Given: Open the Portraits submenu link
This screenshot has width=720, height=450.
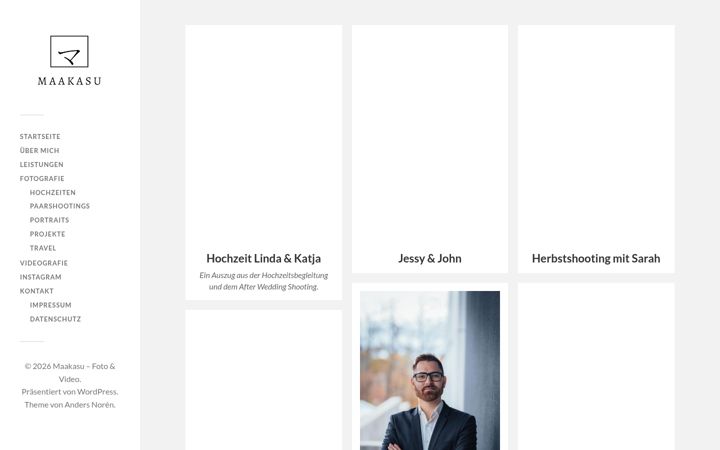Looking at the screenshot, I should click(x=50, y=220).
